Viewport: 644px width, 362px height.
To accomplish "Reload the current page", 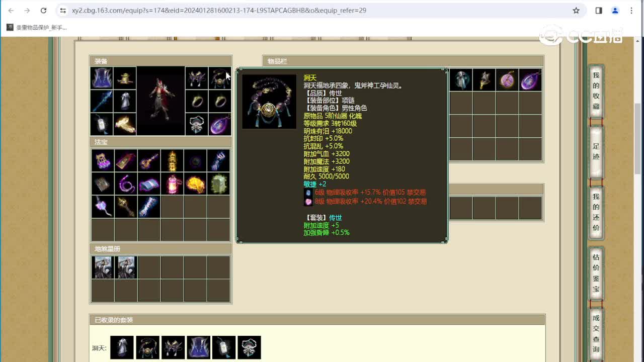I will click(x=43, y=11).
